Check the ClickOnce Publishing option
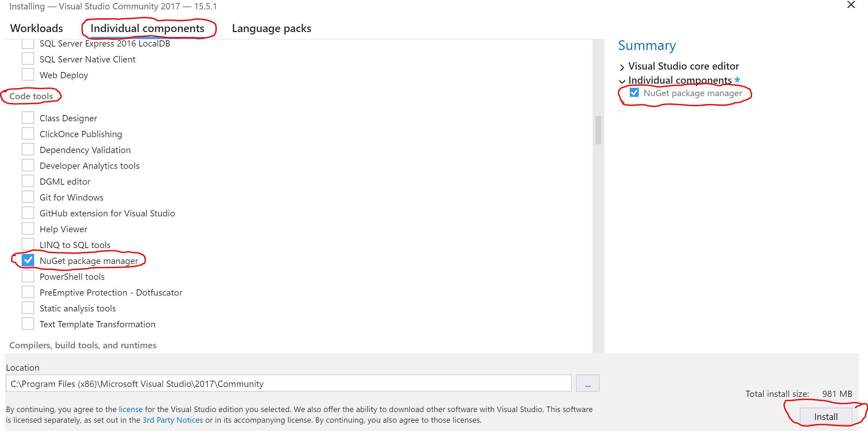This screenshot has height=431, width=868. 28,134
